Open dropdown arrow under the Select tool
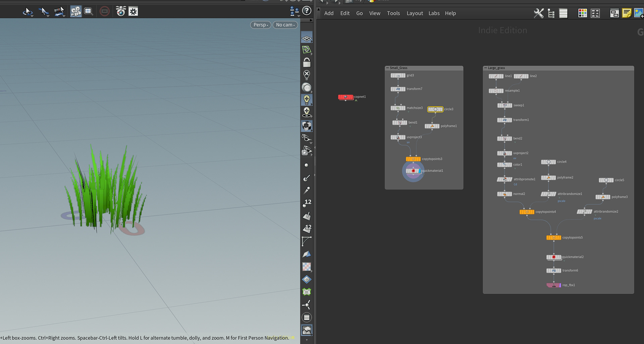The image size is (644, 344). tap(32, 16)
